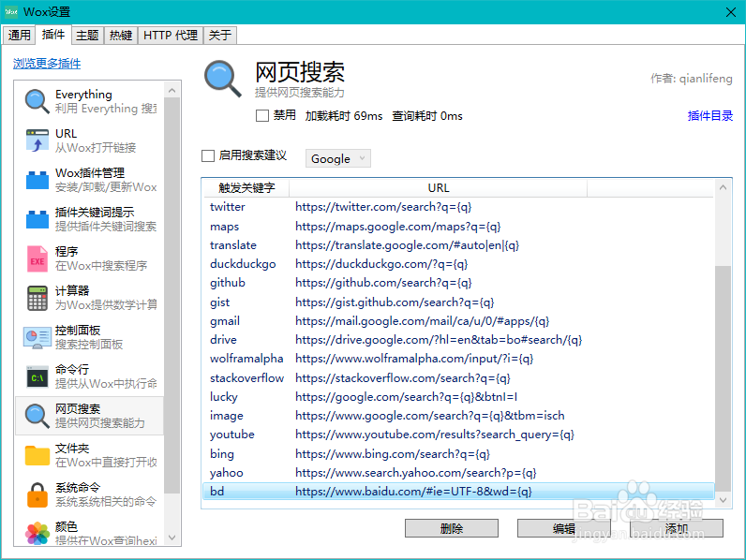Switch to the 通用 tab
Screen dimensions: 746x560
tap(19, 36)
